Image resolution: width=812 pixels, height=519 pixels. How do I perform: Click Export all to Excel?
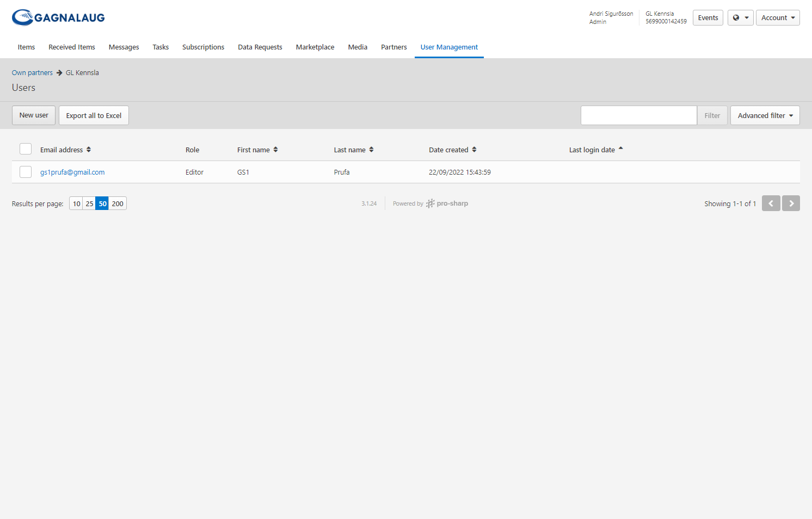[x=94, y=115]
